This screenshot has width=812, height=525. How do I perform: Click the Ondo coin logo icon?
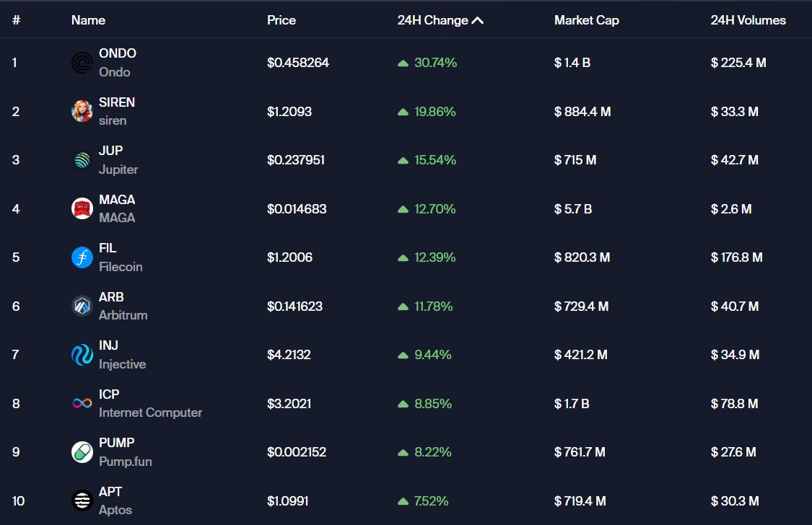(x=82, y=63)
